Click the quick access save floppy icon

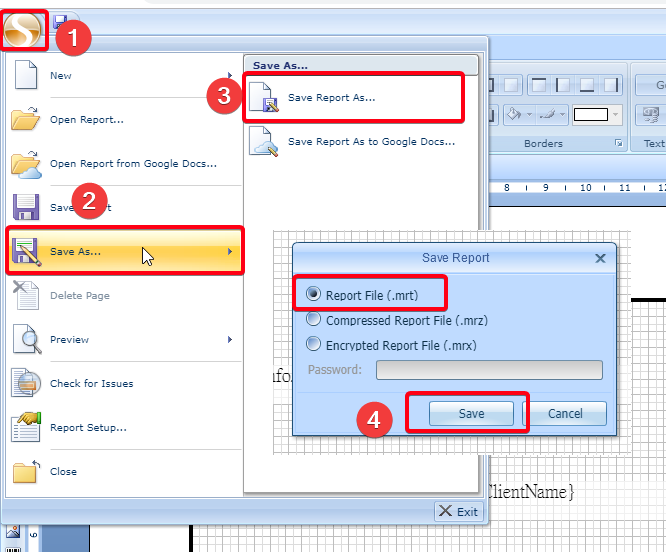coord(62,20)
